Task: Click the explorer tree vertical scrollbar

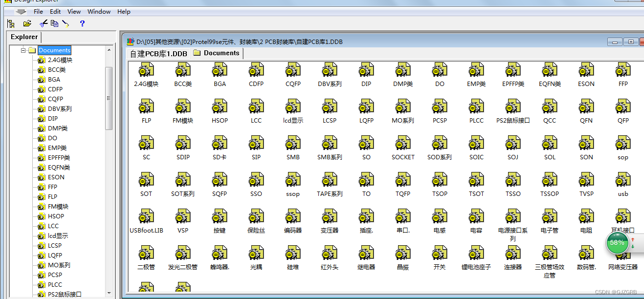Action: (109, 98)
